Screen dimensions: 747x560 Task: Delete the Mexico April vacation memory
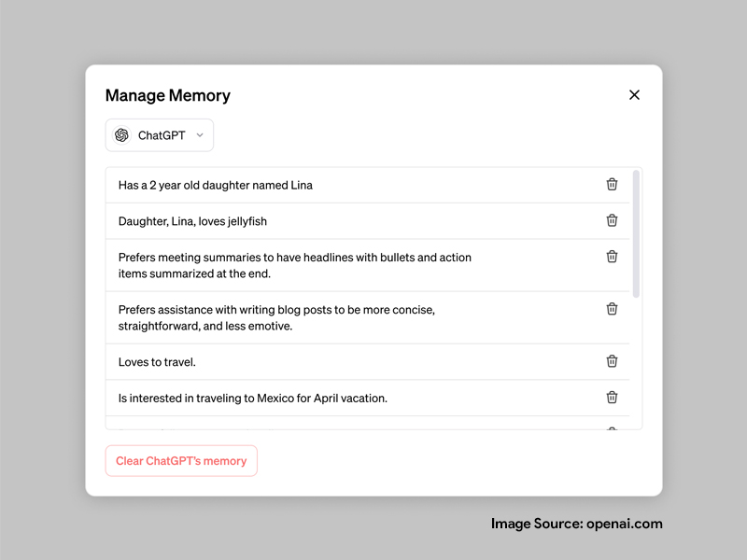click(x=612, y=398)
